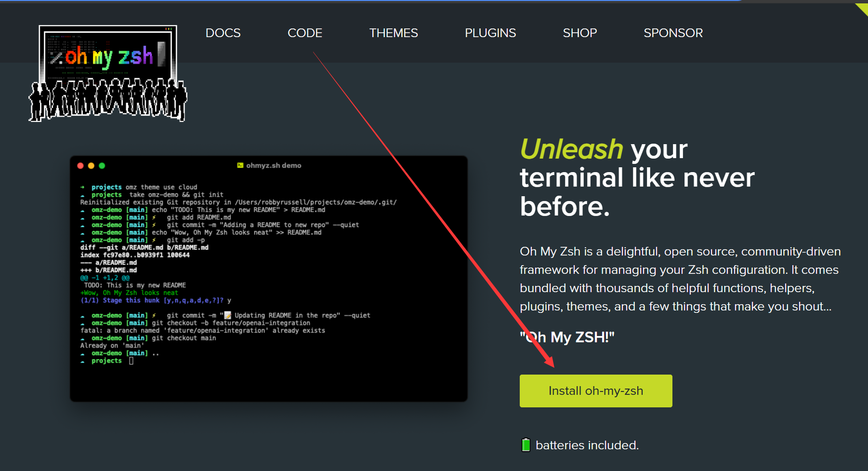The image size is (868, 471).
Task: Click the ohmyz.sh demo terminal preview
Action: pyautogui.click(x=269, y=279)
